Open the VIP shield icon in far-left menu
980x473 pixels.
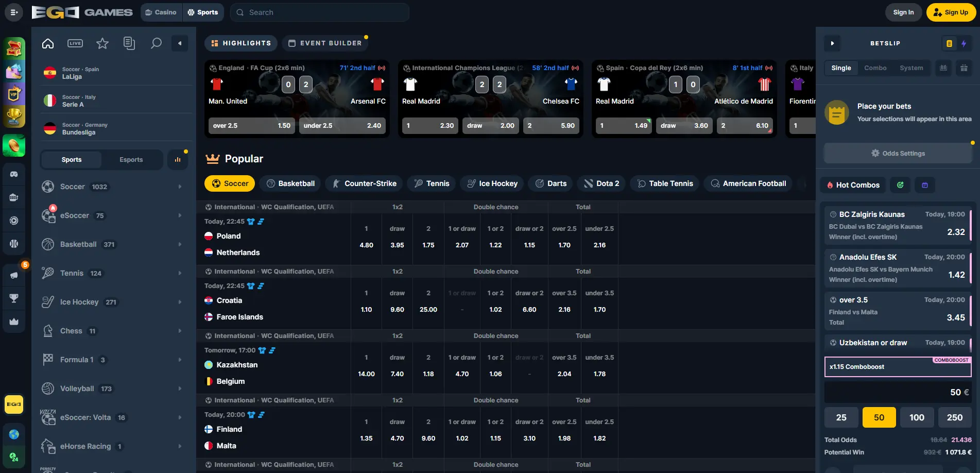click(14, 93)
